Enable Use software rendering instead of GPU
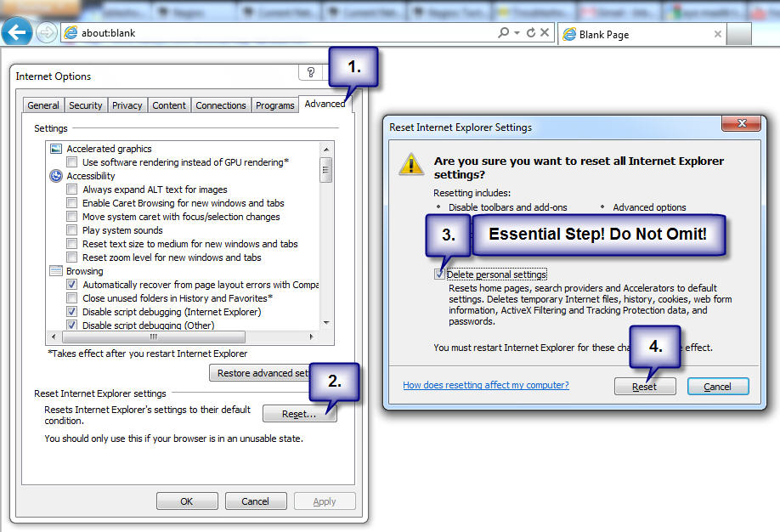 click(x=72, y=161)
